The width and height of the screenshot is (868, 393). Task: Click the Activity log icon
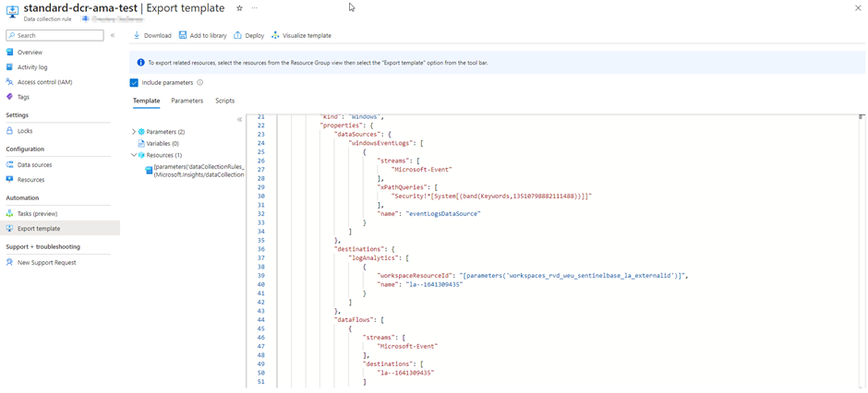9,66
